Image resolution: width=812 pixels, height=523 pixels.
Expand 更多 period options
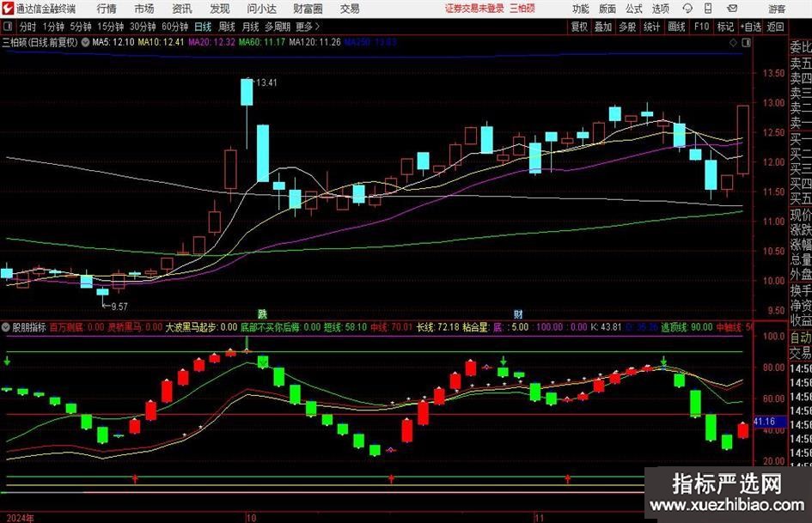point(308,27)
